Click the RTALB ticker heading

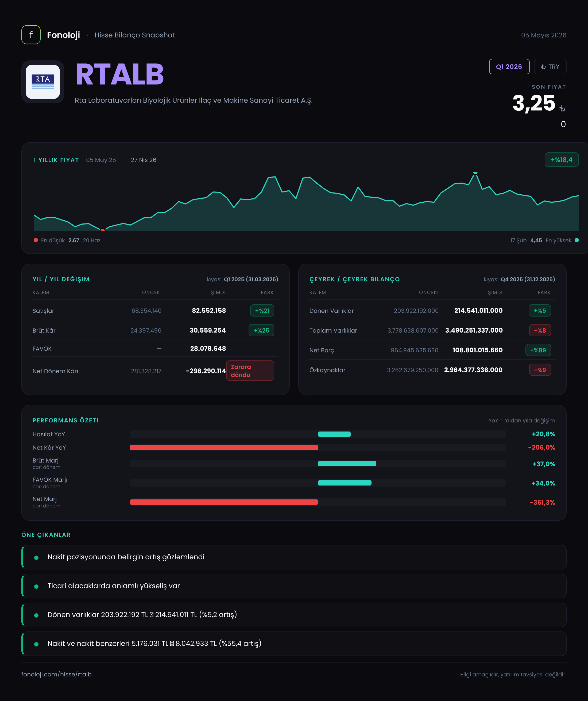tap(119, 74)
